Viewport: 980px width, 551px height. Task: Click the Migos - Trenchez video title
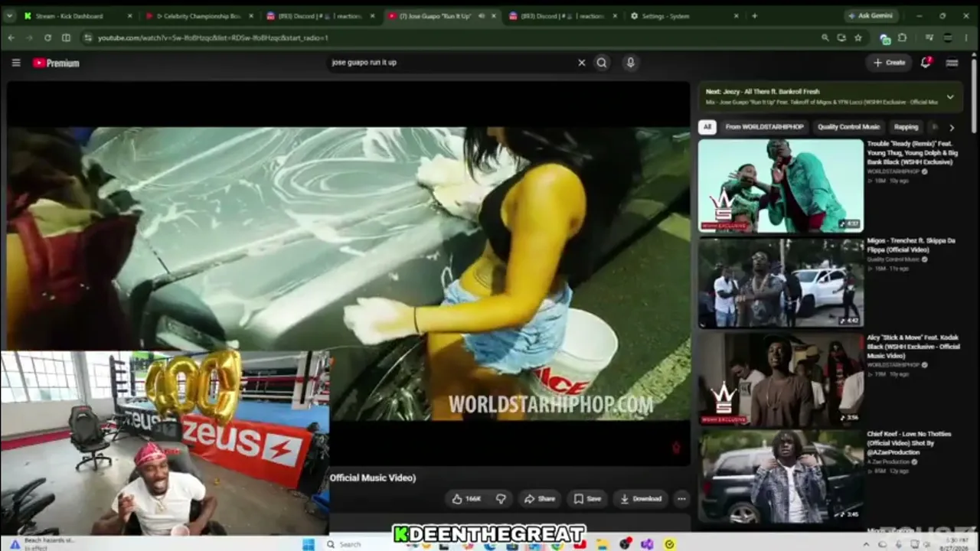click(911, 245)
